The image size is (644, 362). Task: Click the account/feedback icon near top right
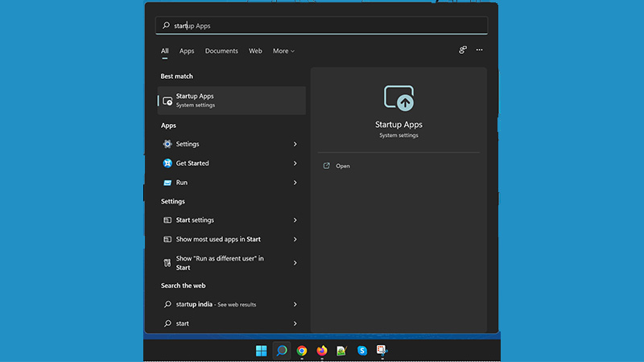click(463, 50)
